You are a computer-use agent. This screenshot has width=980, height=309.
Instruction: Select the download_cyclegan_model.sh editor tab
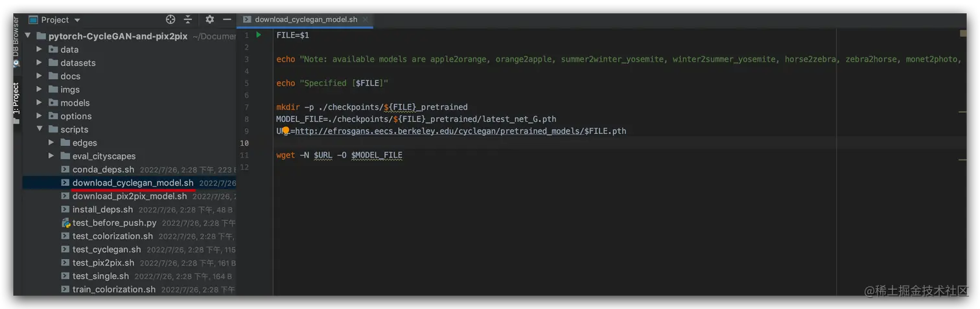[x=305, y=19]
